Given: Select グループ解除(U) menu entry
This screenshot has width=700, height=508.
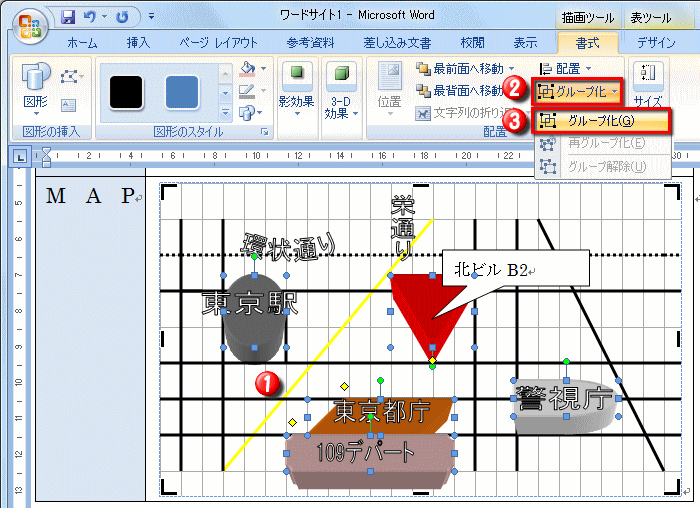Looking at the screenshot, I should coord(603,167).
